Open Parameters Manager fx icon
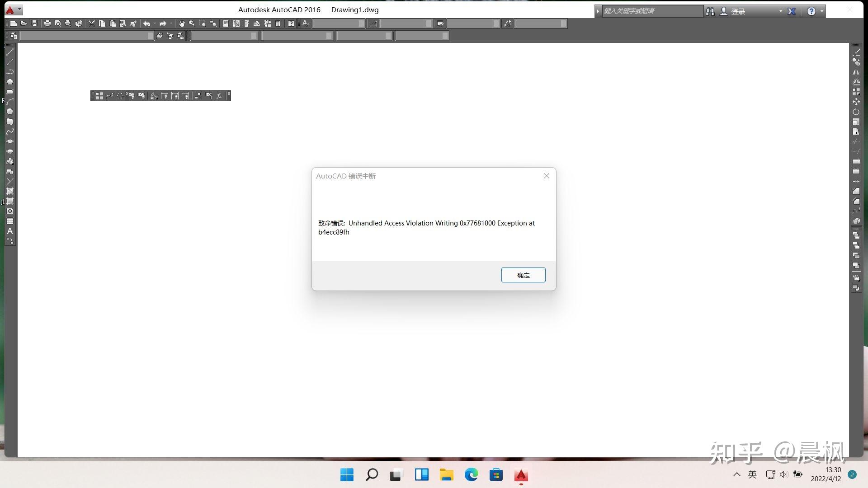This screenshot has width=868, height=488. (x=219, y=96)
